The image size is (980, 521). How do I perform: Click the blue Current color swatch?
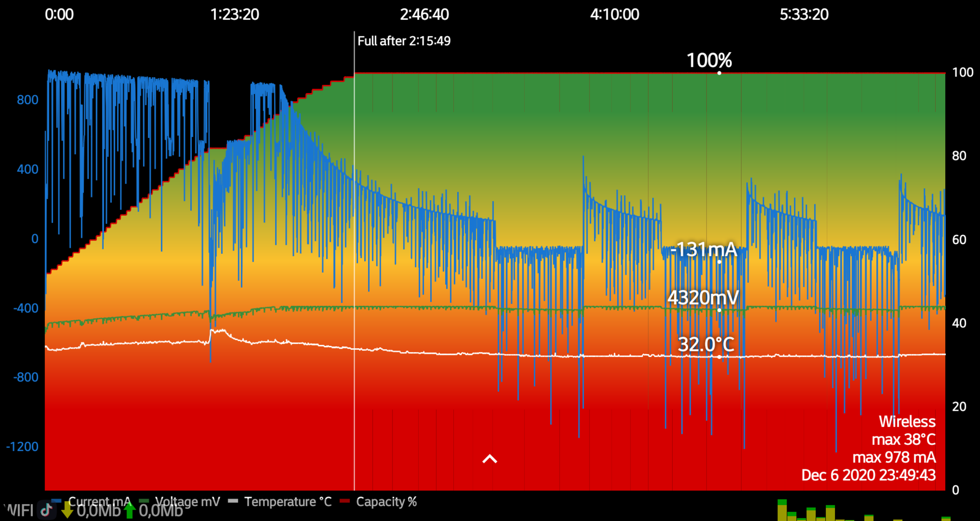(56, 501)
